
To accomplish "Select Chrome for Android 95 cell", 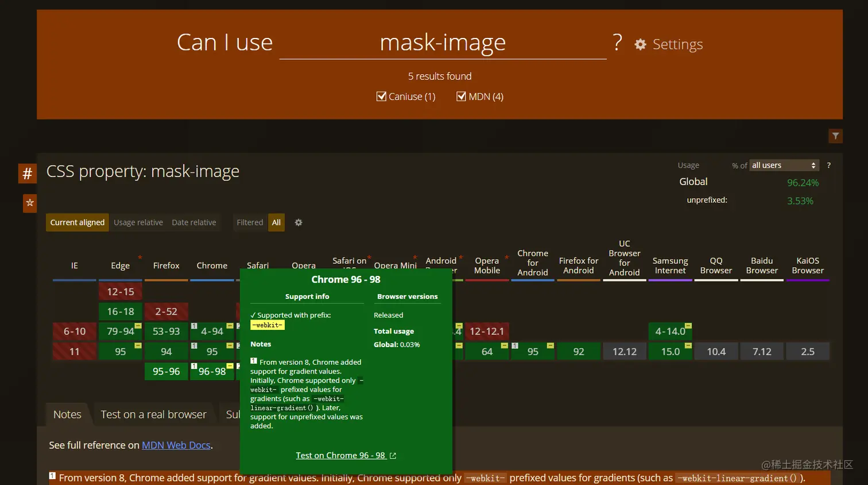I will (x=533, y=352).
